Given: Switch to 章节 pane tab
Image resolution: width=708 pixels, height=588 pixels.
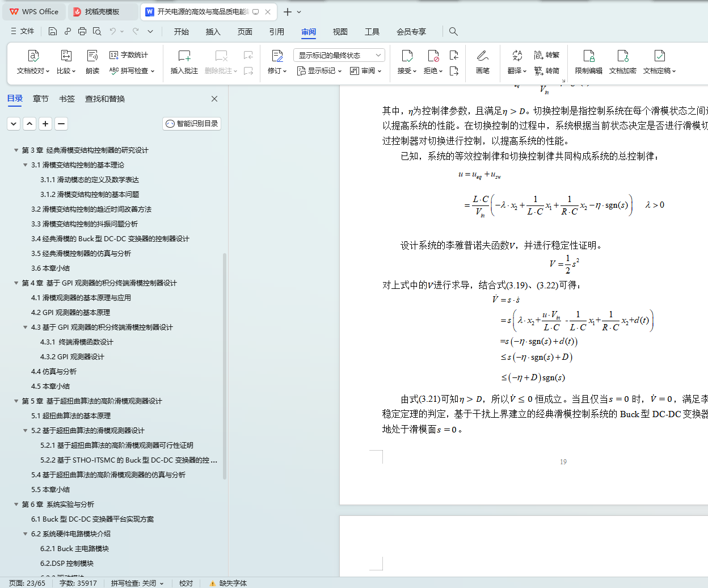Looking at the screenshot, I should coord(41,99).
